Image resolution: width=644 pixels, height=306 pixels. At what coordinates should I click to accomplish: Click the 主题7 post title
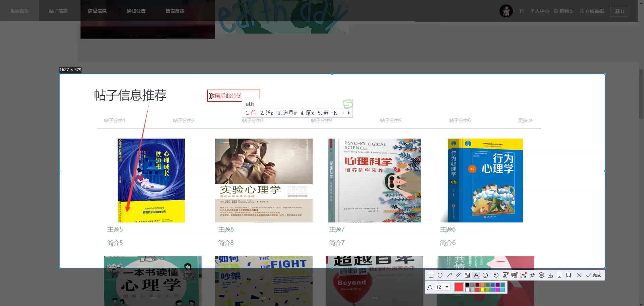(337, 229)
